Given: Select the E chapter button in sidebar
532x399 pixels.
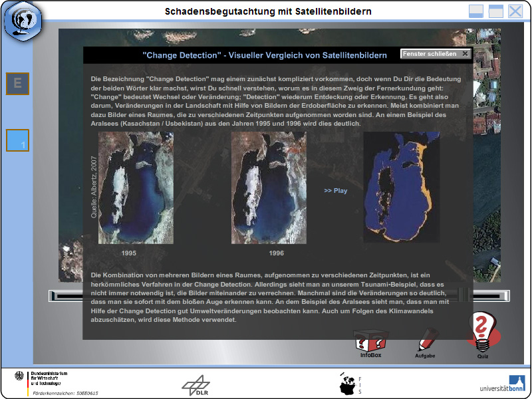Looking at the screenshot, I should click(18, 84).
